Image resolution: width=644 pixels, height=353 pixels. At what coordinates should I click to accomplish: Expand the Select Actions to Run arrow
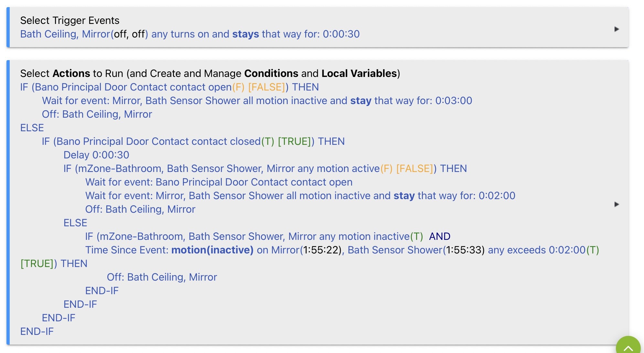pyautogui.click(x=617, y=204)
